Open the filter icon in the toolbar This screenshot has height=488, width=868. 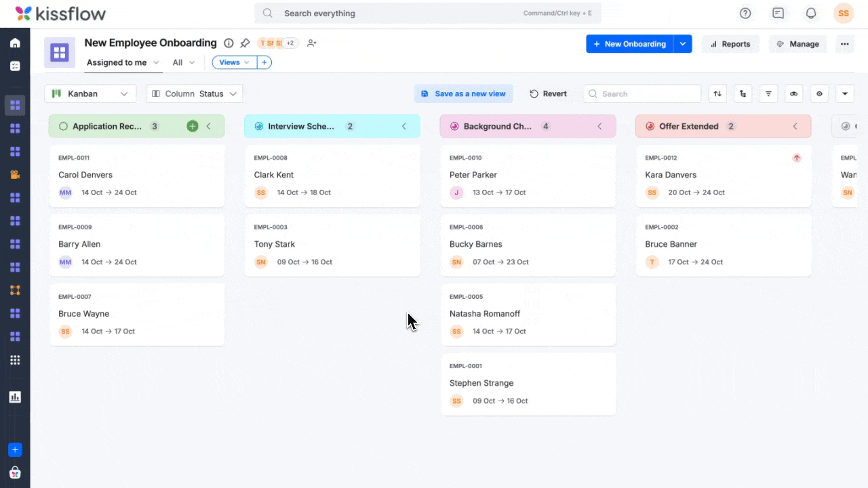click(x=768, y=94)
